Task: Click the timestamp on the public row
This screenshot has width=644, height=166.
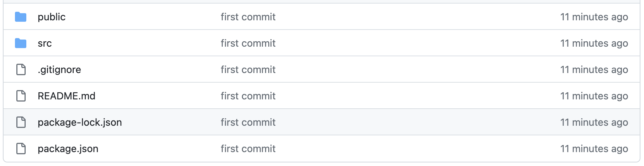Action: [594, 17]
